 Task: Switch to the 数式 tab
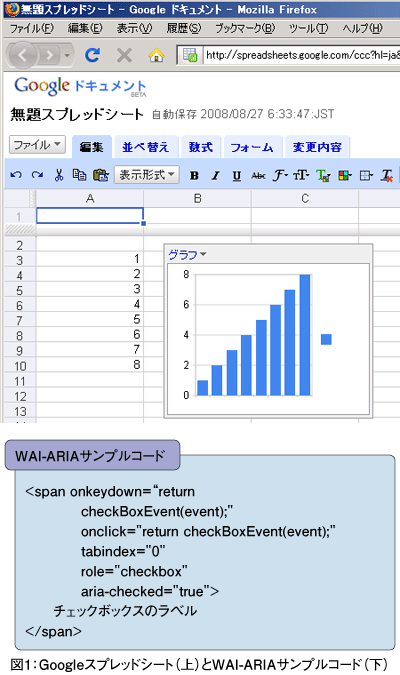pyautogui.click(x=201, y=147)
